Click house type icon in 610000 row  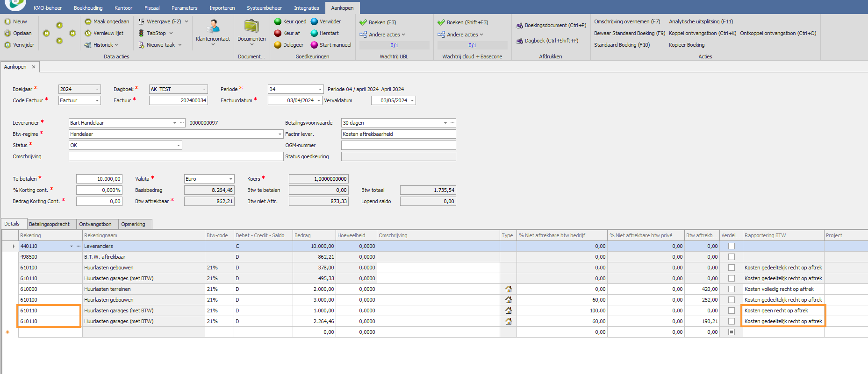508,289
